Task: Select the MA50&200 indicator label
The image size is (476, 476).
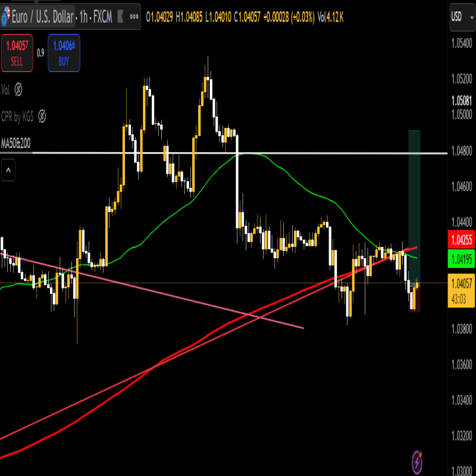Action: (x=16, y=143)
